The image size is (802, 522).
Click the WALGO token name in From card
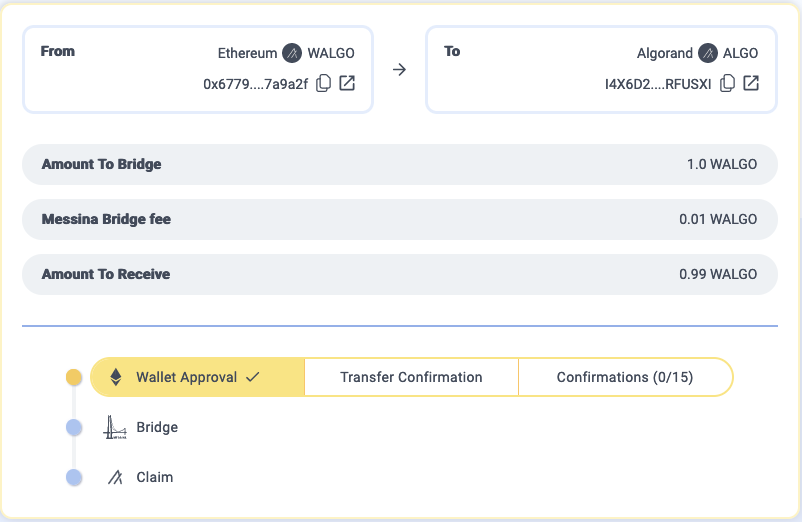[x=331, y=53]
